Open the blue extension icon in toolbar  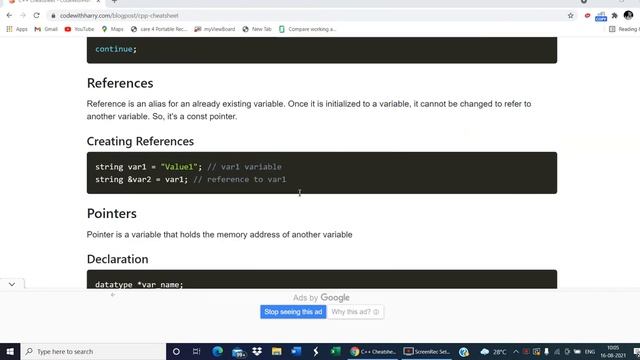601,16
